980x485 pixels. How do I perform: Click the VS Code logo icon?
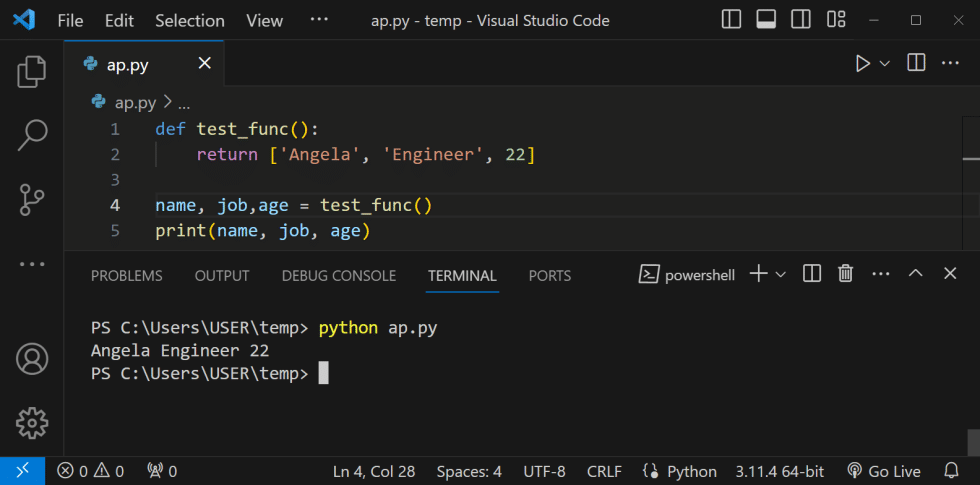click(24, 21)
